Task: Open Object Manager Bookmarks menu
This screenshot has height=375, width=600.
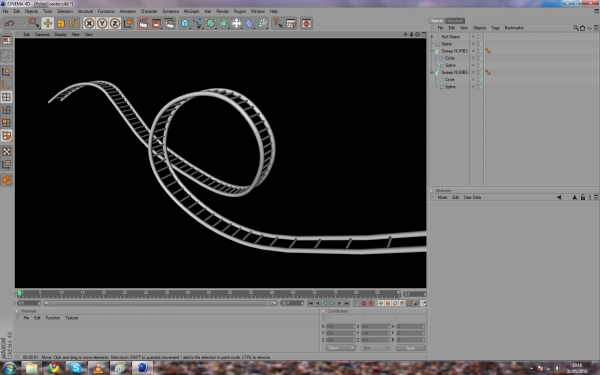Action: pos(514,28)
